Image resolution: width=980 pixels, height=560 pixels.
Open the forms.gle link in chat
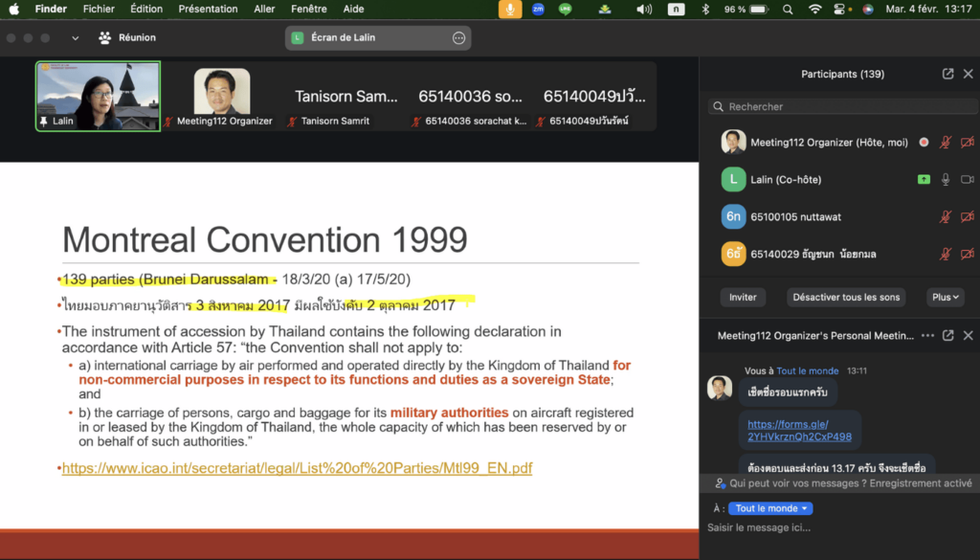point(799,431)
